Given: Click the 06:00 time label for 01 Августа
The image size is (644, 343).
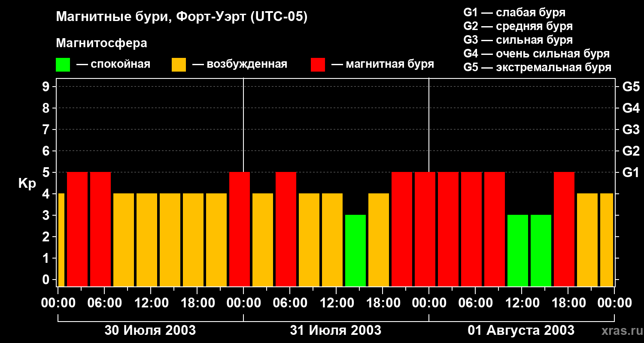Looking at the screenshot, I should point(475,303).
